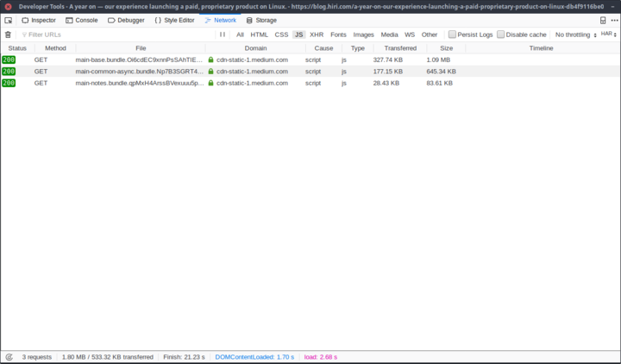Toggle Disable cache checkbox

pyautogui.click(x=500, y=35)
